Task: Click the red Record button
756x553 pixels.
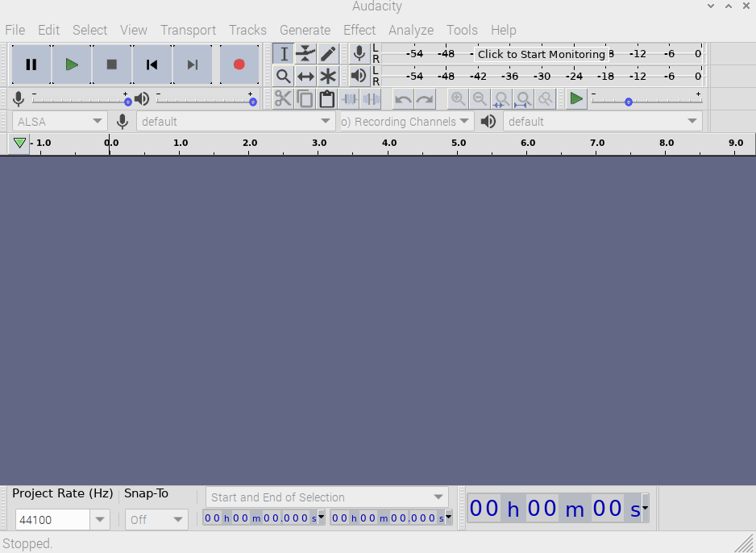Action: 239,64
